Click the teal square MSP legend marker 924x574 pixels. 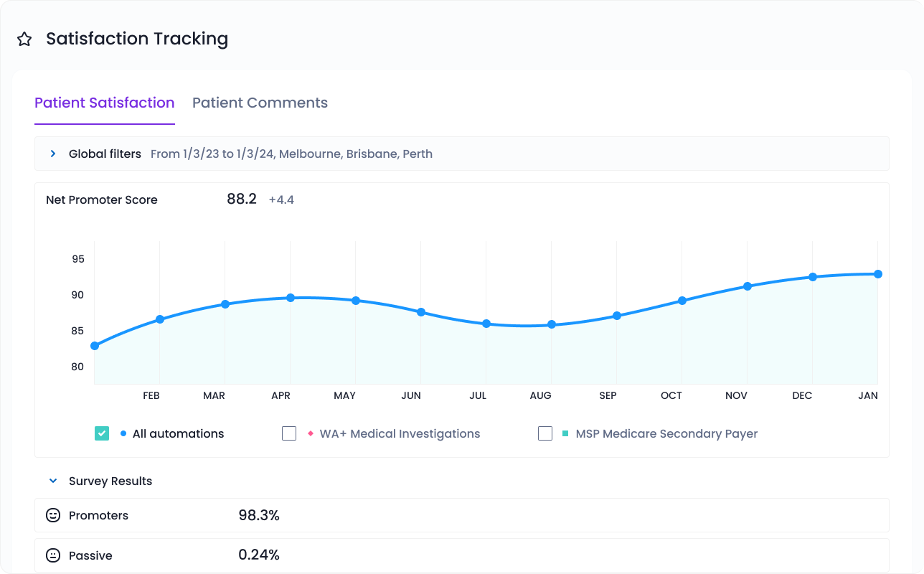[565, 433]
